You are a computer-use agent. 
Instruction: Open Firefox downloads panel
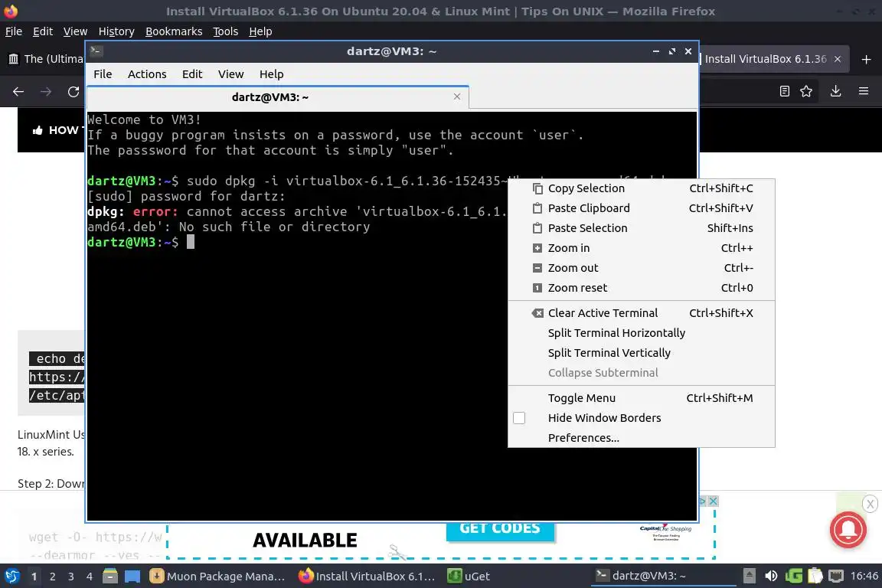(835, 91)
